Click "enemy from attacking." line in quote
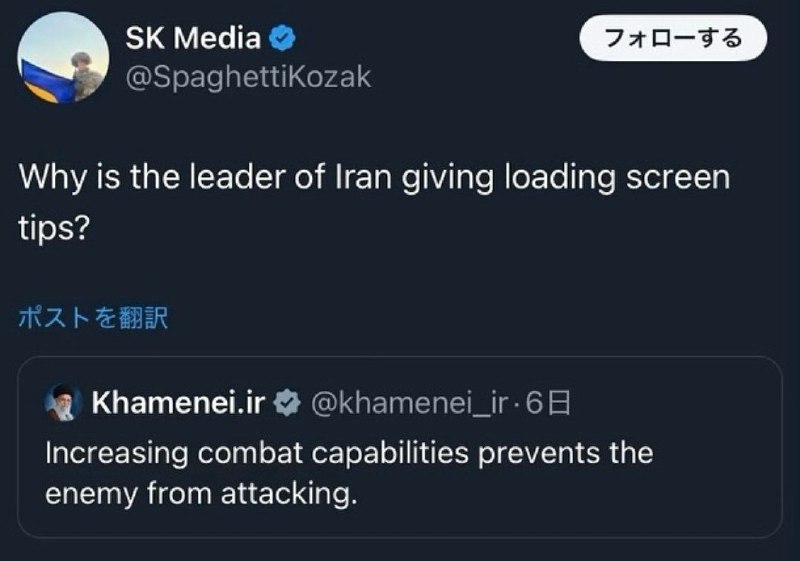Image resolution: width=800 pixels, height=561 pixels. pyautogui.click(x=202, y=494)
